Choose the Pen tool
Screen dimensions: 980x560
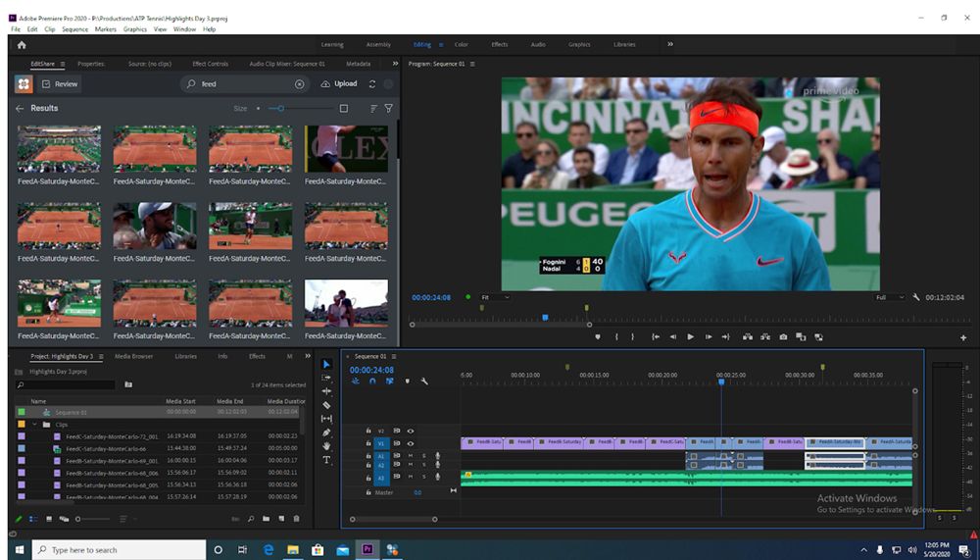coord(326,433)
